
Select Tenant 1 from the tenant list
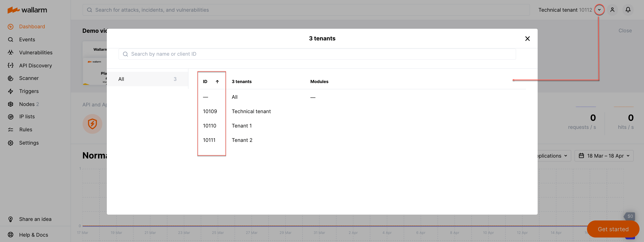coord(241,125)
